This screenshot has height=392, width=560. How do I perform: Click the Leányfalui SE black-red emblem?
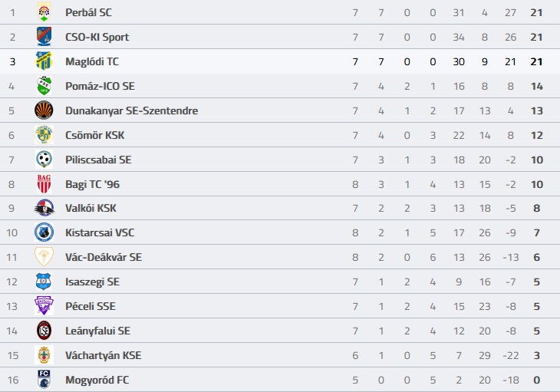pyautogui.click(x=44, y=331)
